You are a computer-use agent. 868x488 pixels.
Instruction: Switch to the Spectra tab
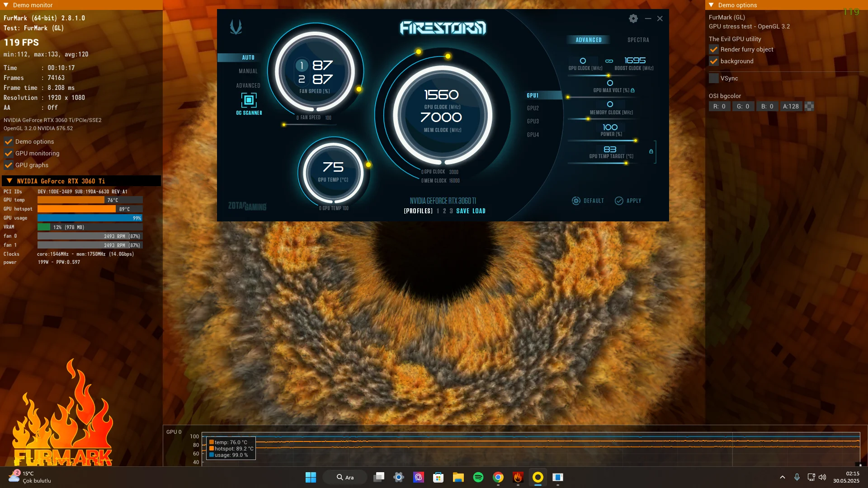click(x=638, y=40)
